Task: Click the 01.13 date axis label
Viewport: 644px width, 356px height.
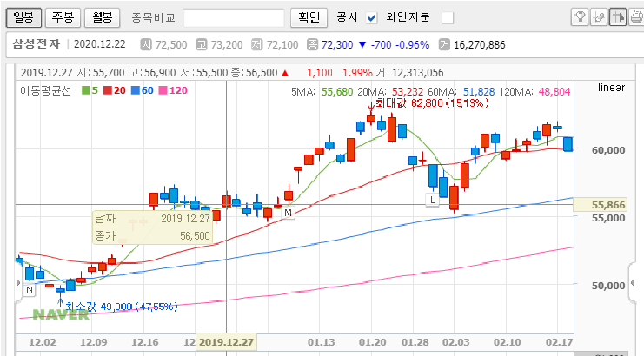Action: coord(322,342)
